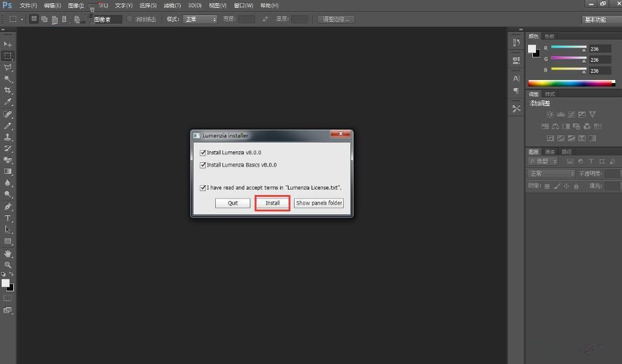The image size is (622, 364).
Task: Select the Eyedropper tool
Action: click(7, 102)
